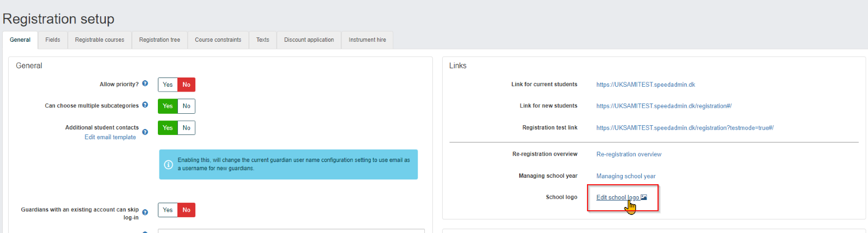
Task: Click the Can choose multiple subcategories label
Action: [x=92, y=106]
